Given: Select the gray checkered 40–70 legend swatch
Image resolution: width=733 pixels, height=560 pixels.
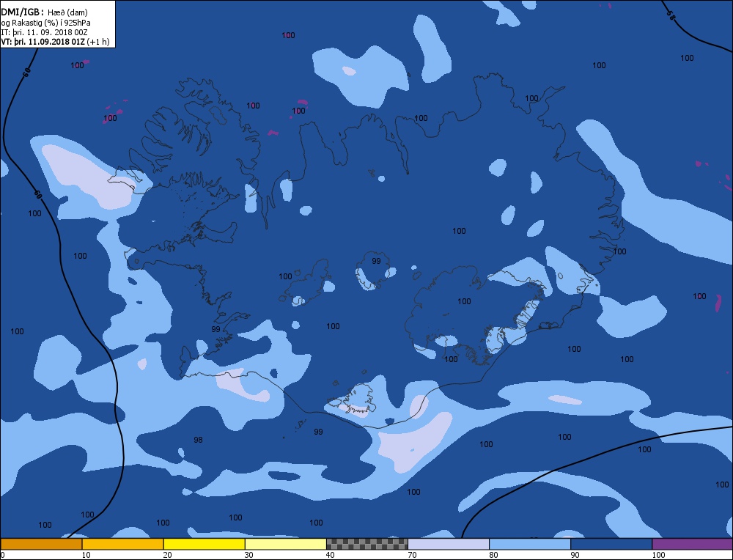Looking at the screenshot, I should pyautogui.click(x=366, y=544).
